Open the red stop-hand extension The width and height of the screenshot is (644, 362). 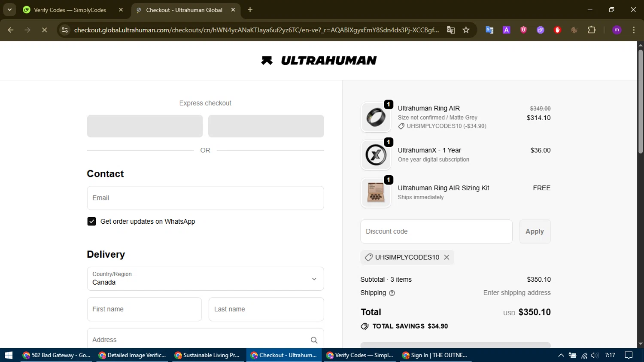point(558,30)
